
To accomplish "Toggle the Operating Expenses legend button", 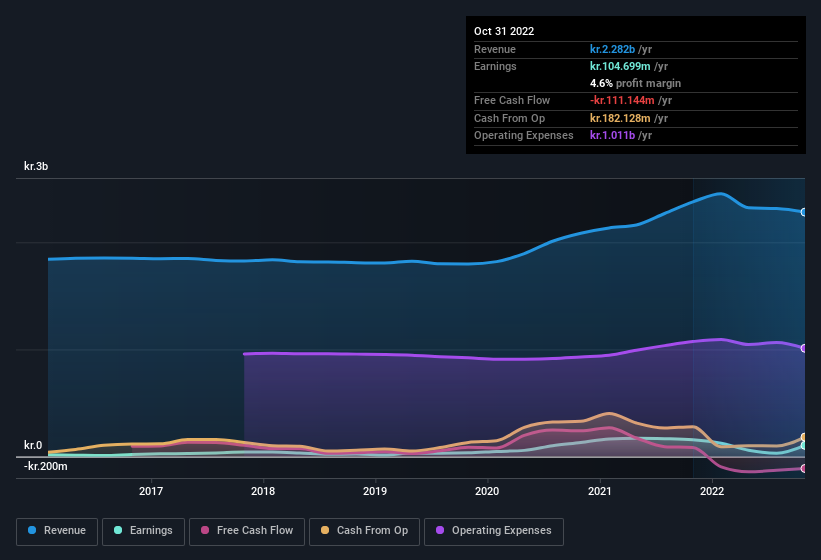I will (494, 531).
